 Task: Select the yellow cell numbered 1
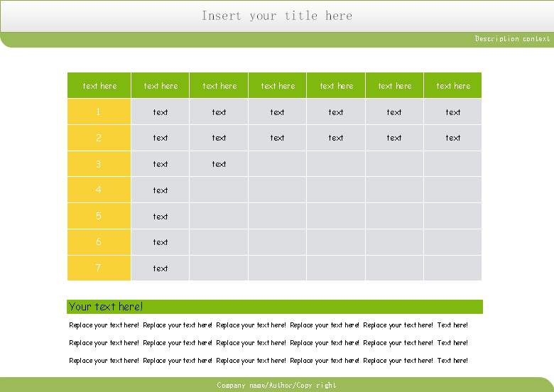[x=99, y=111]
